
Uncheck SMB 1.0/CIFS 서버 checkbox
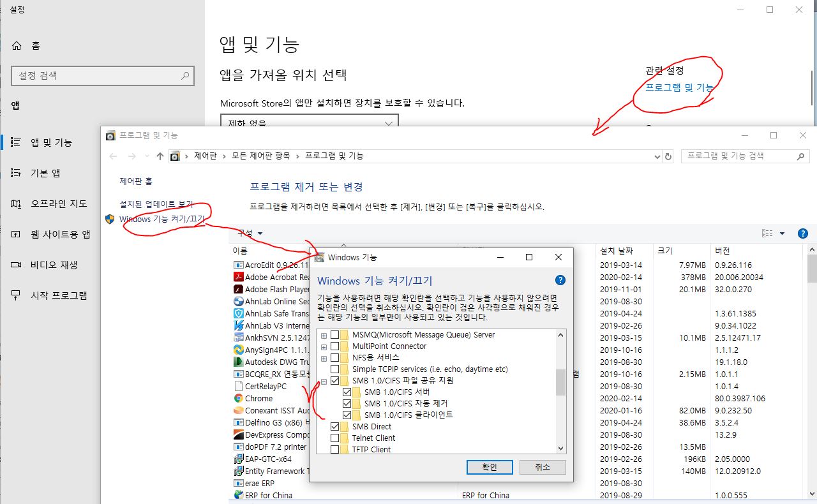pos(347,392)
